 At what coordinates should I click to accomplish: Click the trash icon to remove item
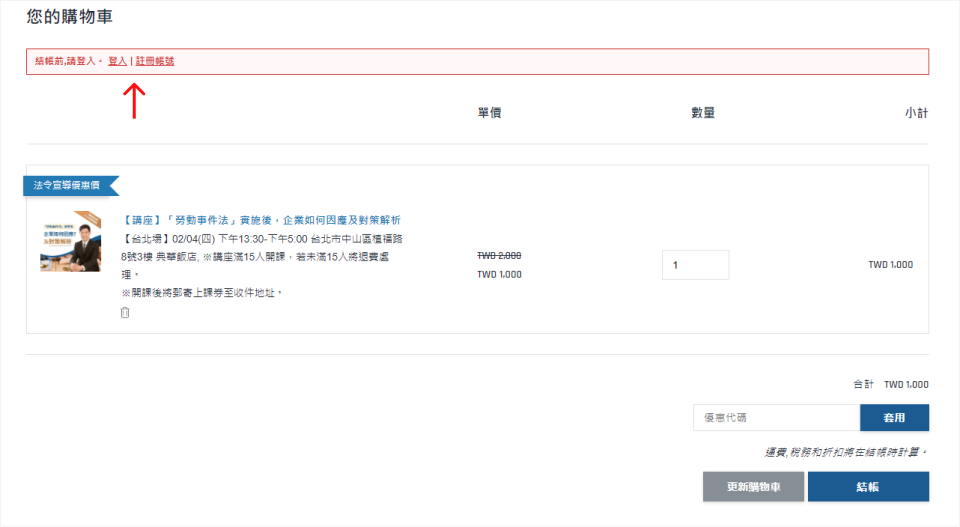(x=125, y=313)
